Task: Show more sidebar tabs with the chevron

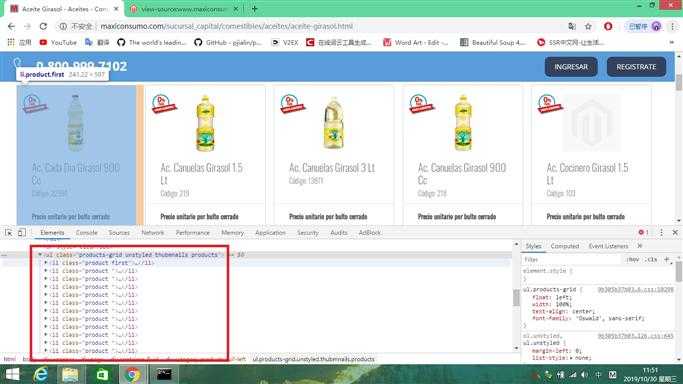Action: tap(640, 246)
